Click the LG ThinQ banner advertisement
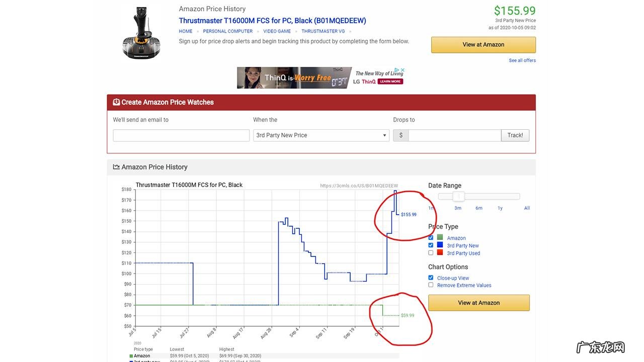Image resolution: width=644 pixels, height=362 pixels. pos(321,78)
